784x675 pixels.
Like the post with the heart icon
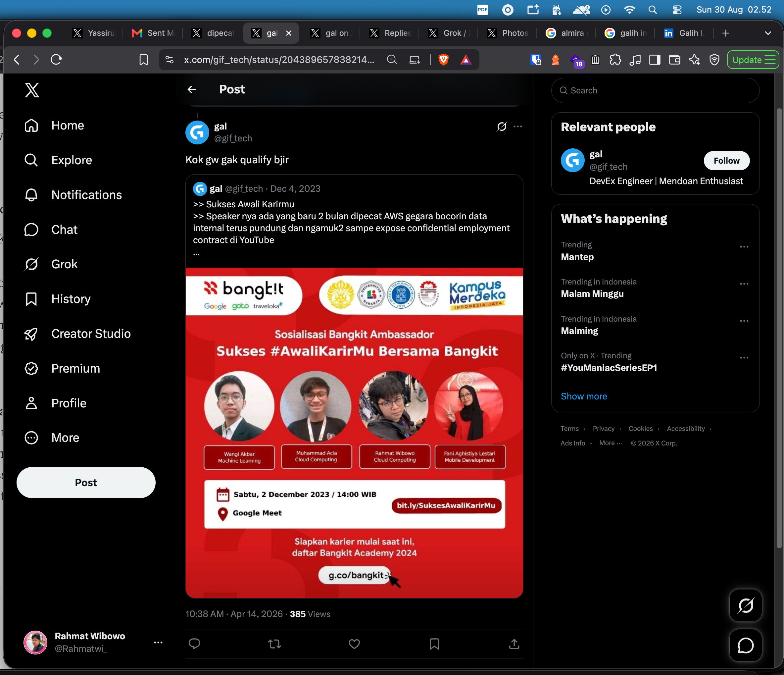tap(354, 644)
